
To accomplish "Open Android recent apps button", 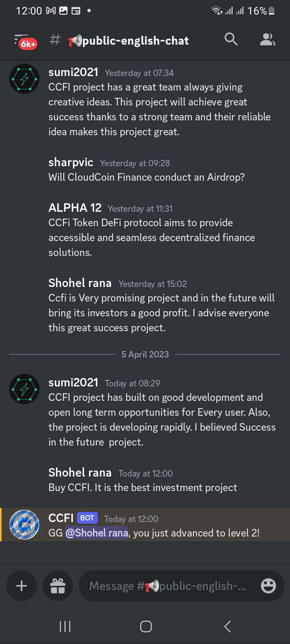I will pyautogui.click(x=65, y=626).
